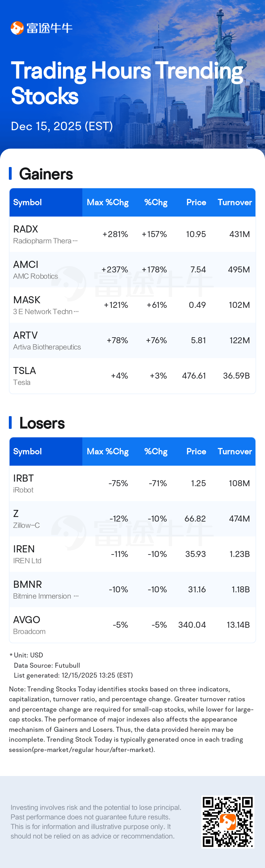Click Losers %Chg column header
The image size is (265, 868).
coord(155,452)
